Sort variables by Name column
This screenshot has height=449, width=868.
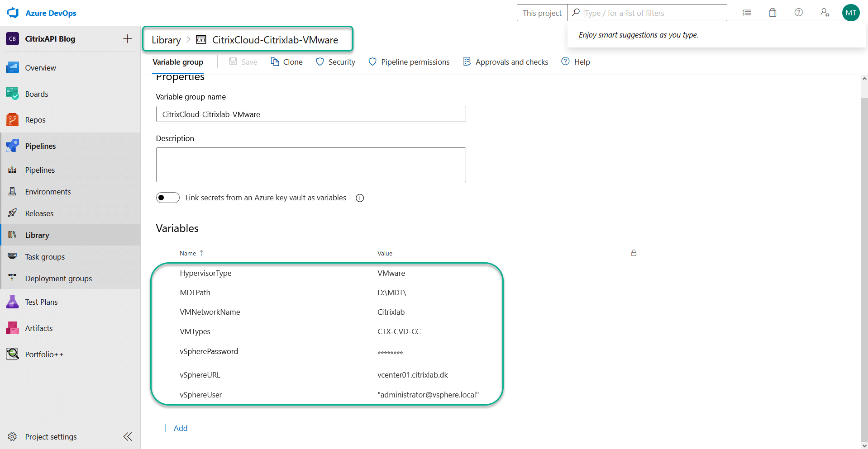tap(191, 253)
